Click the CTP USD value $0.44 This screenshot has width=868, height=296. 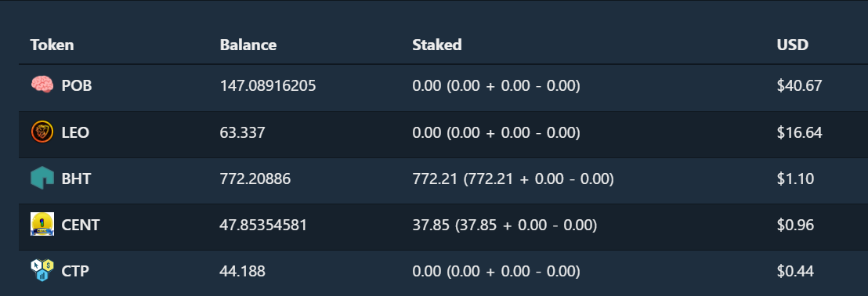click(x=795, y=272)
